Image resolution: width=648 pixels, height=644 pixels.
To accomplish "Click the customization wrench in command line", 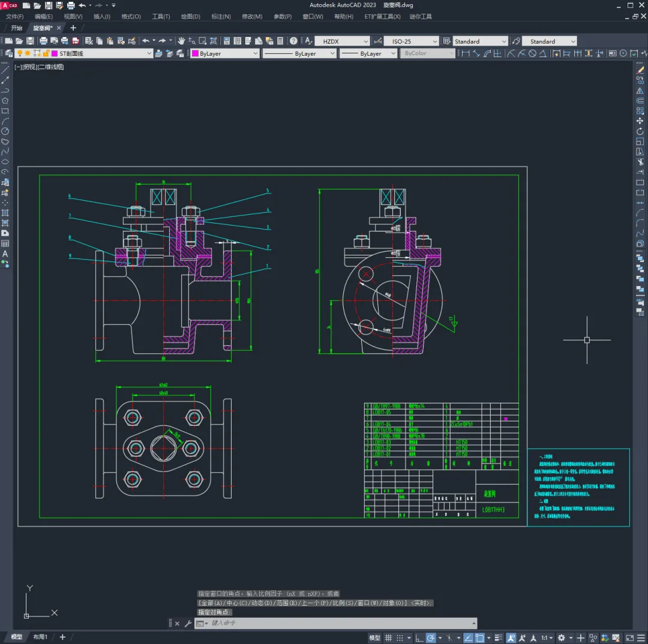I will [x=188, y=624].
